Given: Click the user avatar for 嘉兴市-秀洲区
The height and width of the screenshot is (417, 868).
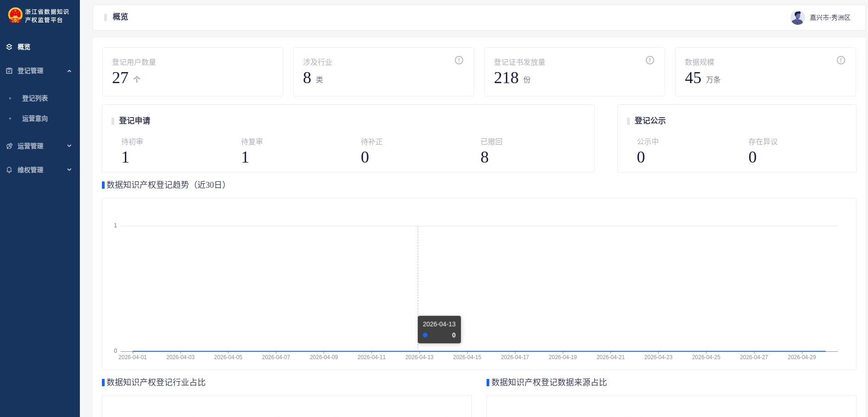Looking at the screenshot, I should (x=798, y=17).
